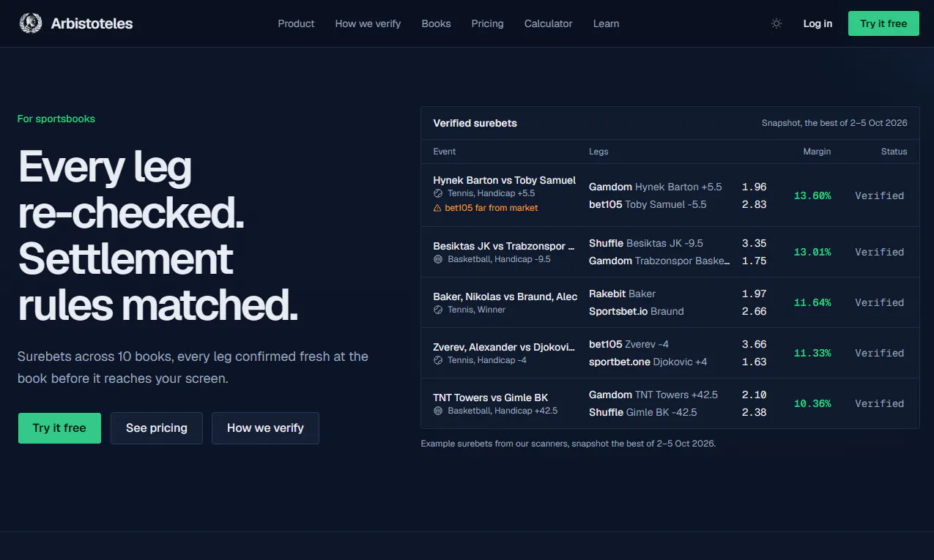Screen dimensions: 934x560
Task: Click the 13.60% margin value
Action: click(812, 195)
